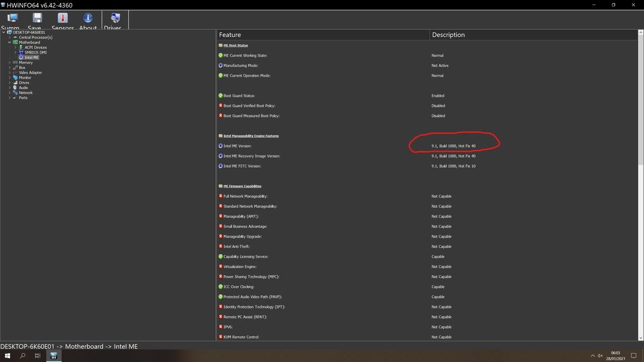Select the Manageability Upgrade feature label

tap(243, 236)
